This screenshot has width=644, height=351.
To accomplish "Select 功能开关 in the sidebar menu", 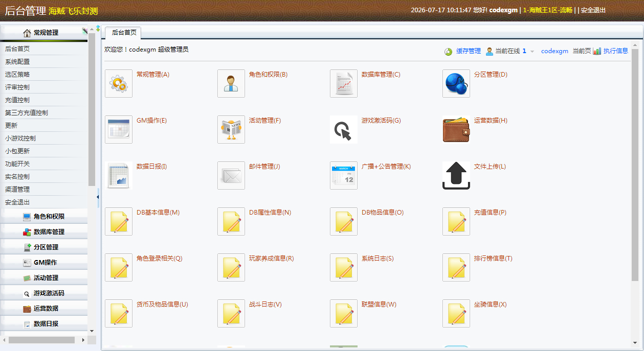I will coord(17,163).
